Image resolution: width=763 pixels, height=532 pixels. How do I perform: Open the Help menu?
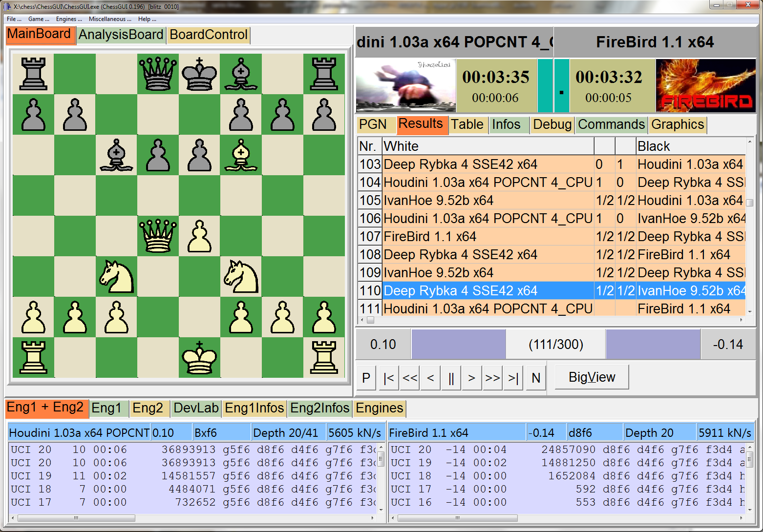(x=147, y=19)
